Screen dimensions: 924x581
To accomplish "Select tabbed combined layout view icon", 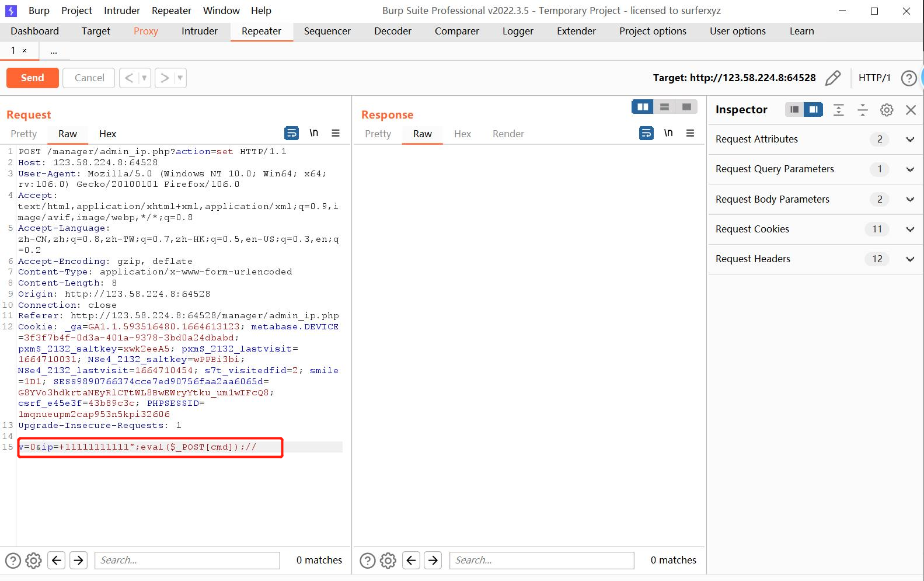I will point(686,107).
